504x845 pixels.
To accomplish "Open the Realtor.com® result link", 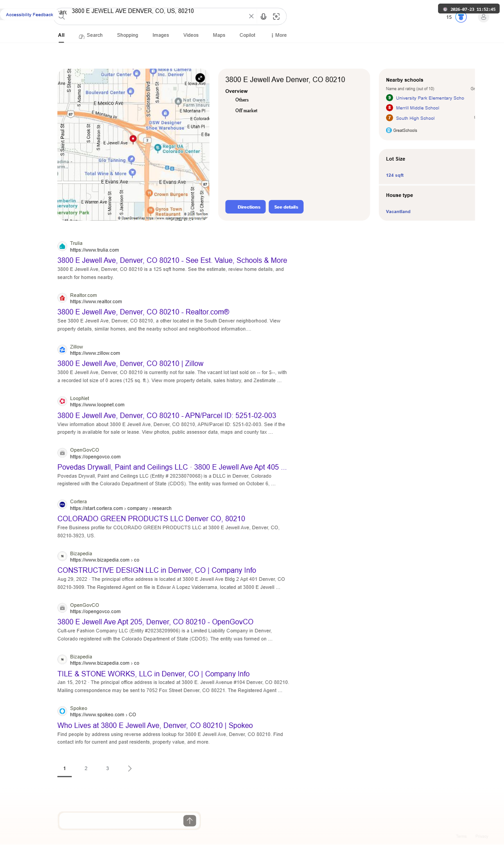I will pos(143,312).
